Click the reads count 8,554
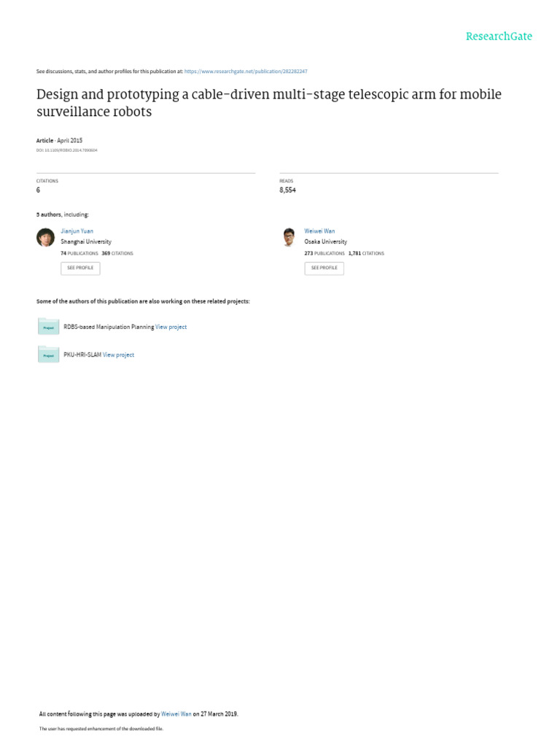This screenshot has width=560, height=747. [x=287, y=190]
